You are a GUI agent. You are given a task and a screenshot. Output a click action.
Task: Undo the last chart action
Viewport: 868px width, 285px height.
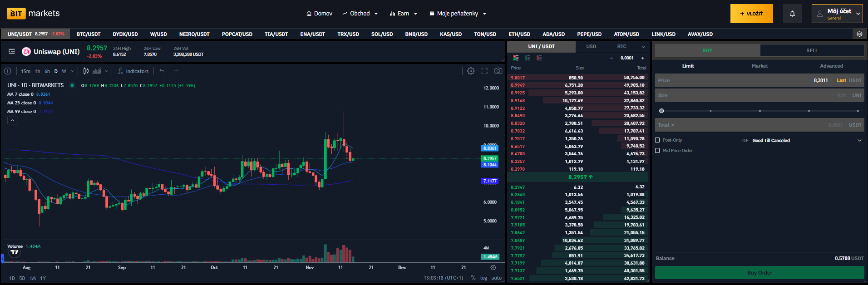pos(162,71)
